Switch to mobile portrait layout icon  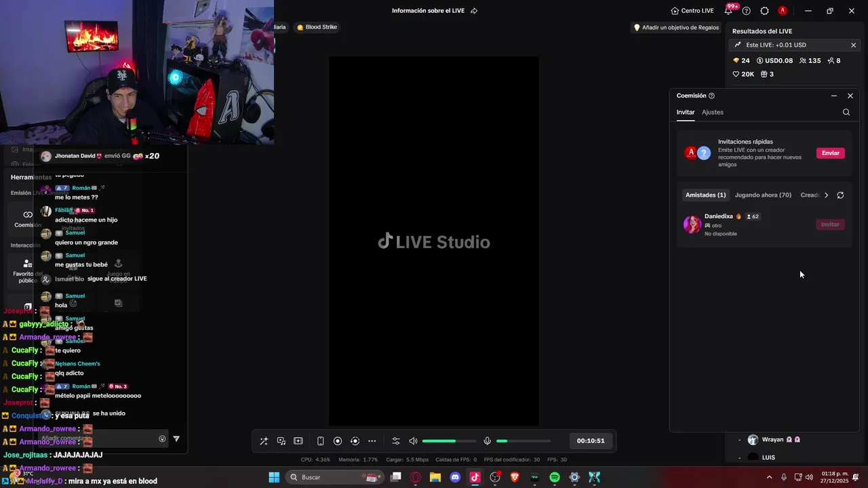pyautogui.click(x=321, y=441)
